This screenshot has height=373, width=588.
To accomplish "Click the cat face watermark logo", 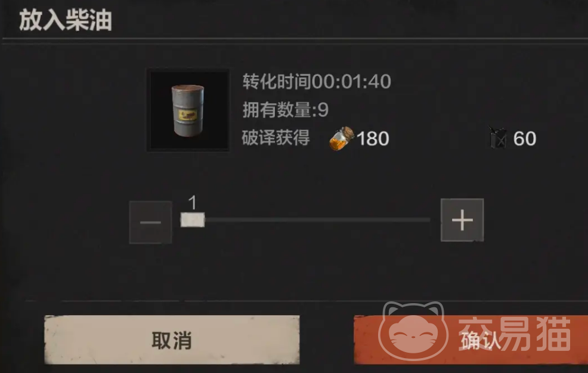I will pos(413,331).
